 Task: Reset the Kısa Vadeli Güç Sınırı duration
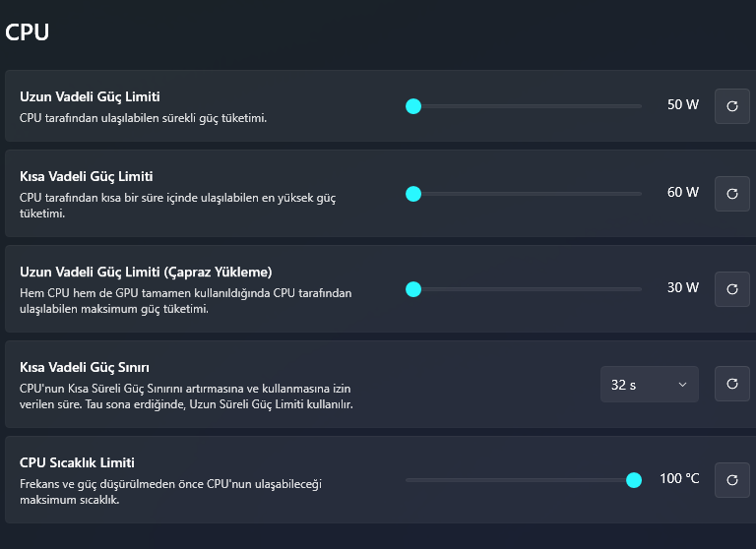[x=731, y=385]
